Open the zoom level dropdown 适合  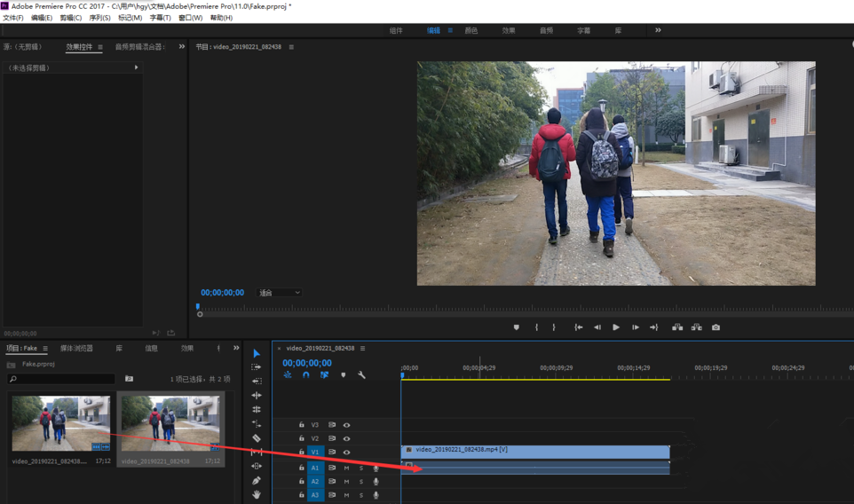[279, 293]
